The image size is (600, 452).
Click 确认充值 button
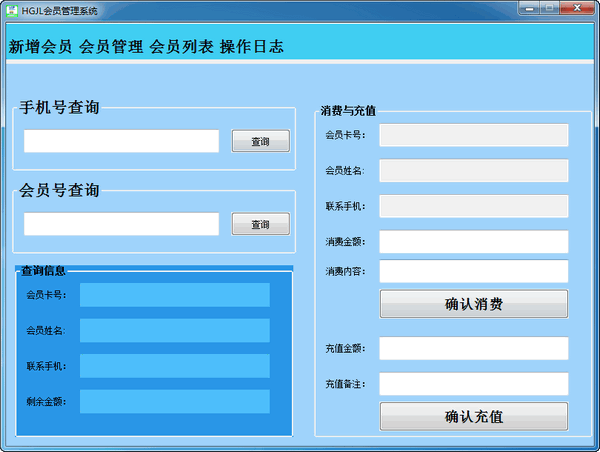(x=473, y=416)
